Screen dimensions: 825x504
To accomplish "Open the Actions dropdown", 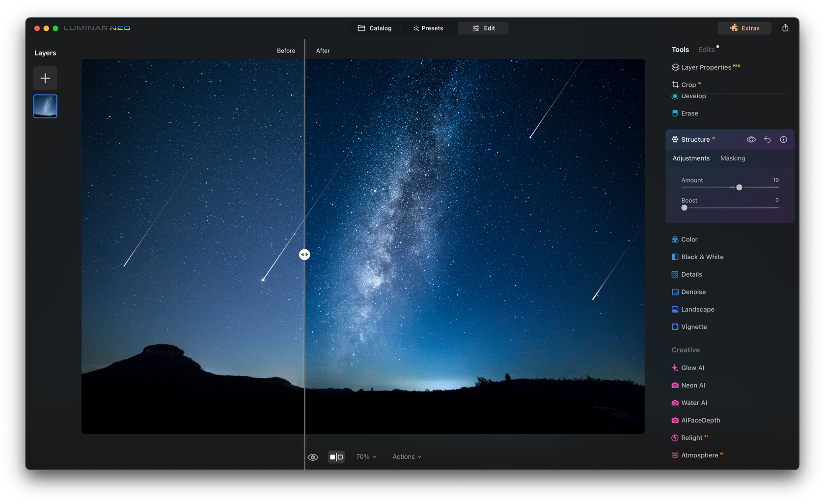I will (407, 456).
